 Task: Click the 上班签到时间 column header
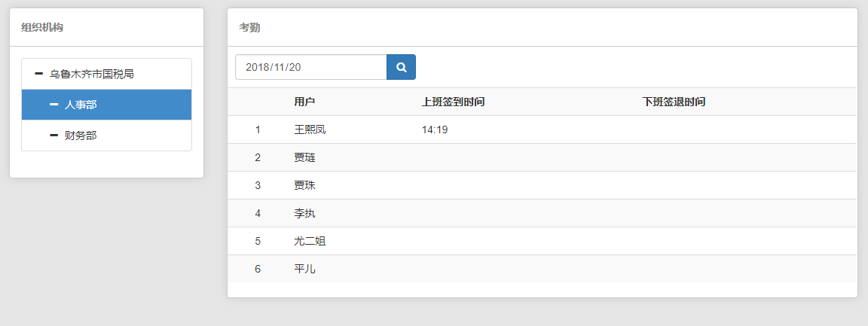[x=453, y=102]
